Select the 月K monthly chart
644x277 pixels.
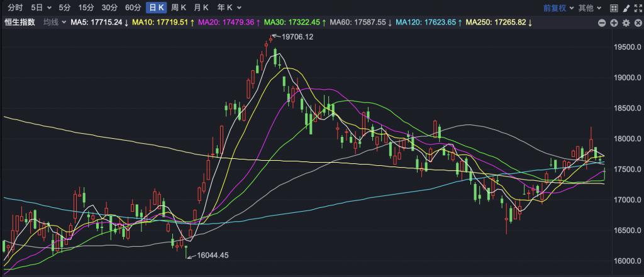point(202,8)
